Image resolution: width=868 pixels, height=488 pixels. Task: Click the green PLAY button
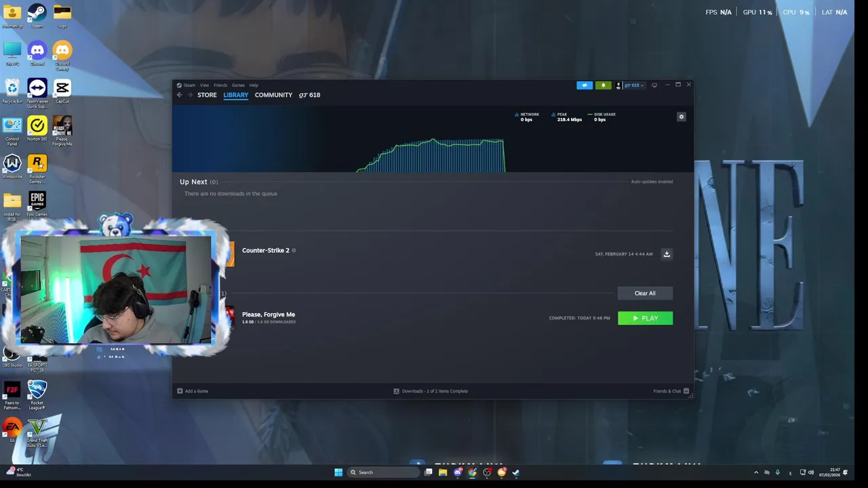coord(646,318)
